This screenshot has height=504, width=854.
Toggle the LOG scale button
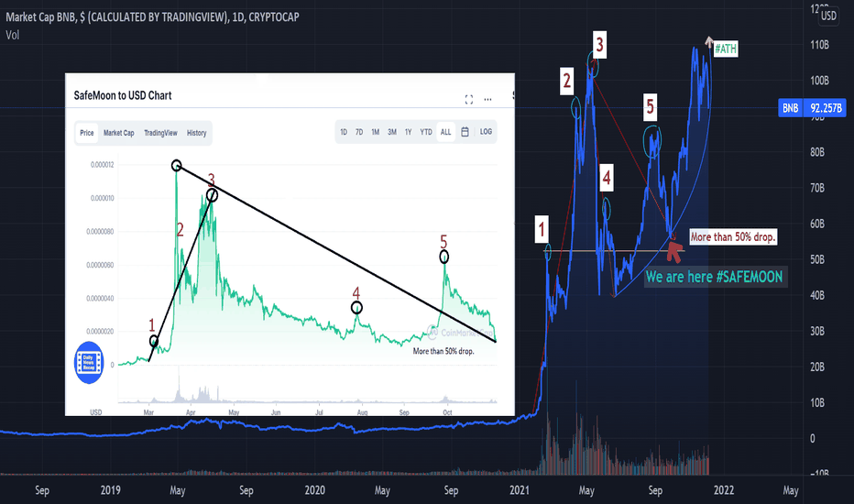486,132
